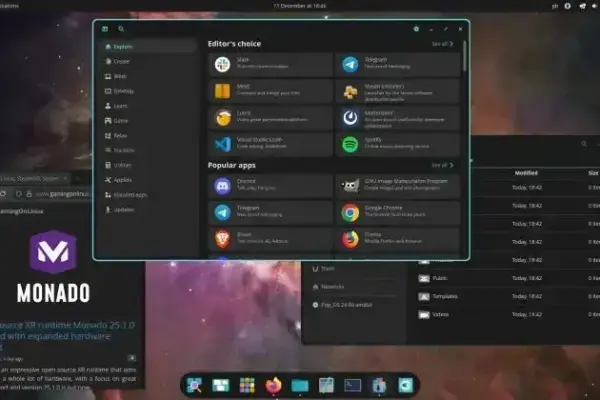Expand See all for Editor's choice
Screen dimensions: 600x400
pos(442,44)
